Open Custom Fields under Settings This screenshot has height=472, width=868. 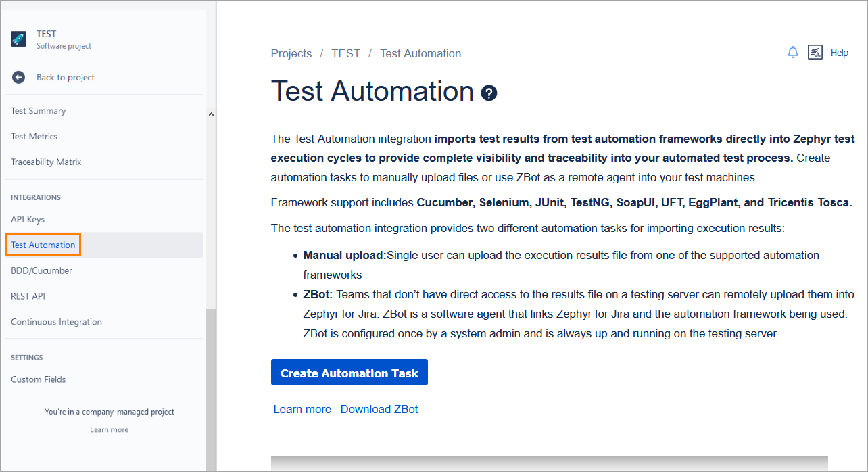coord(38,379)
